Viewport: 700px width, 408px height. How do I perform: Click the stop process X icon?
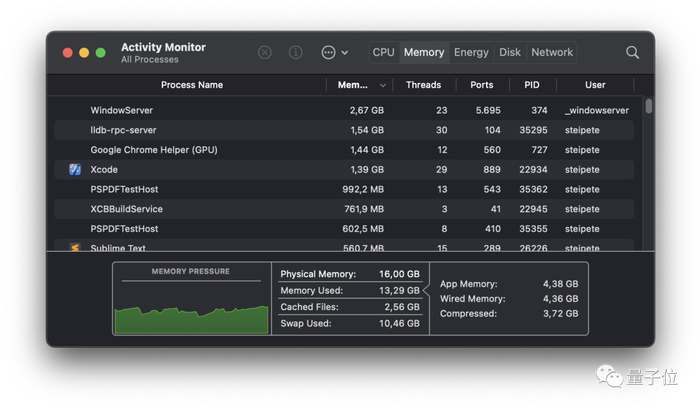click(x=264, y=52)
